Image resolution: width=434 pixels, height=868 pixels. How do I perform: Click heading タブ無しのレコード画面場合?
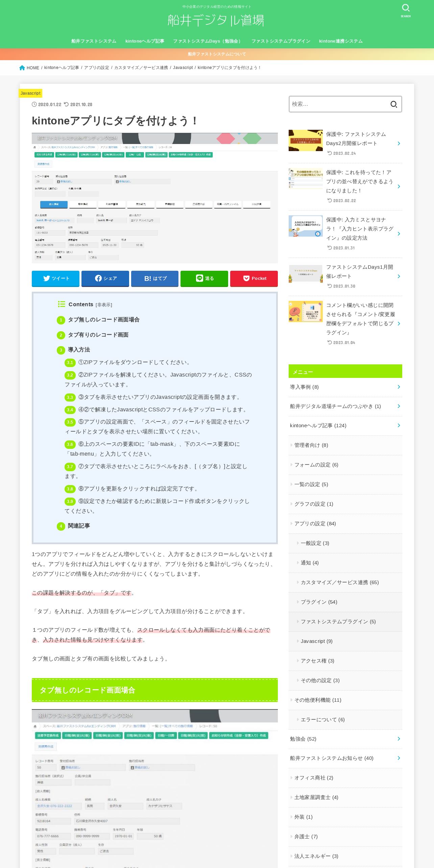88,690
